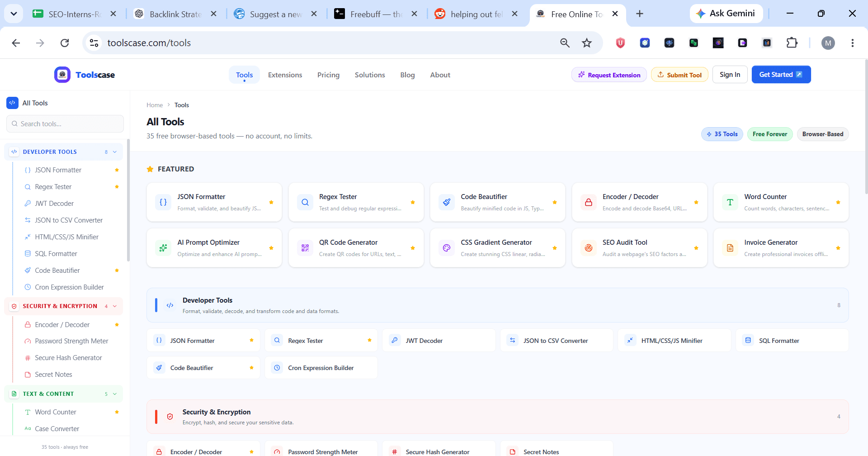The height and width of the screenshot is (456, 868).
Task: Click the Sign In button
Action: 730,75
